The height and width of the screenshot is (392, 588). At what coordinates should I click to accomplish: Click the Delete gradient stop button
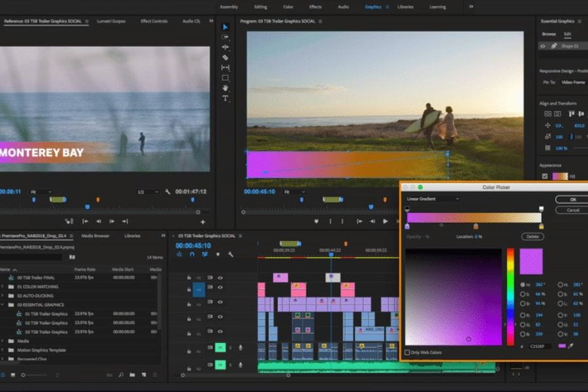pyautogui.click(x=532, y=237)
